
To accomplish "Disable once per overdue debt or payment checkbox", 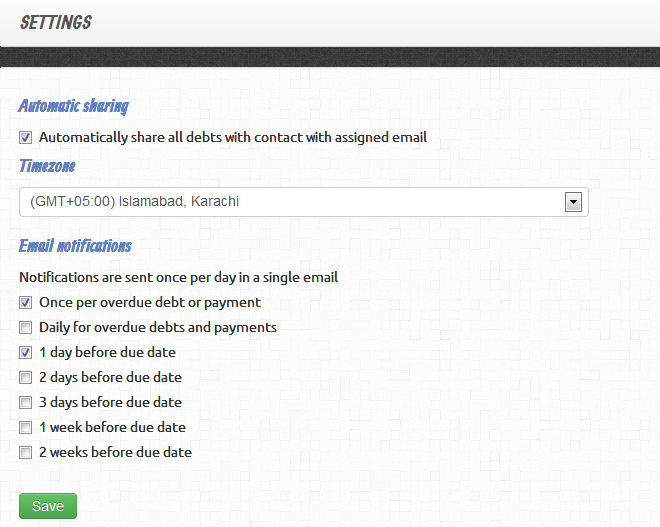I will 26,302.
